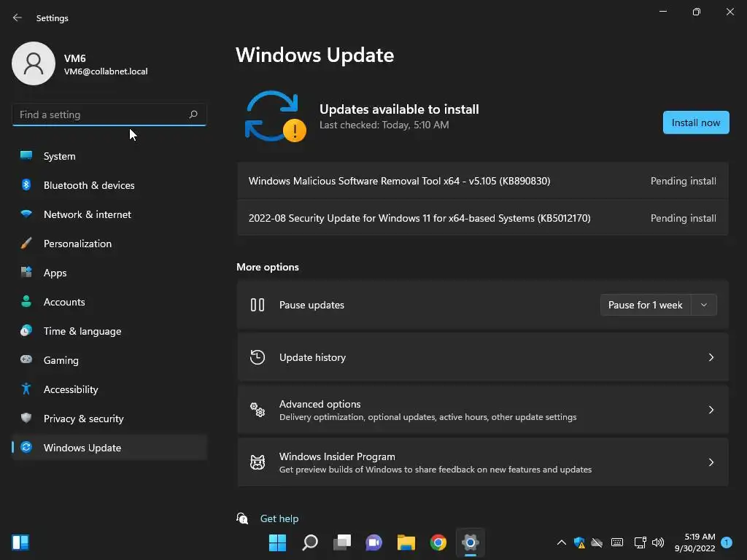Click the OneDrive cloud tray icon
This screenshot has width=747, height=560.
597,542
